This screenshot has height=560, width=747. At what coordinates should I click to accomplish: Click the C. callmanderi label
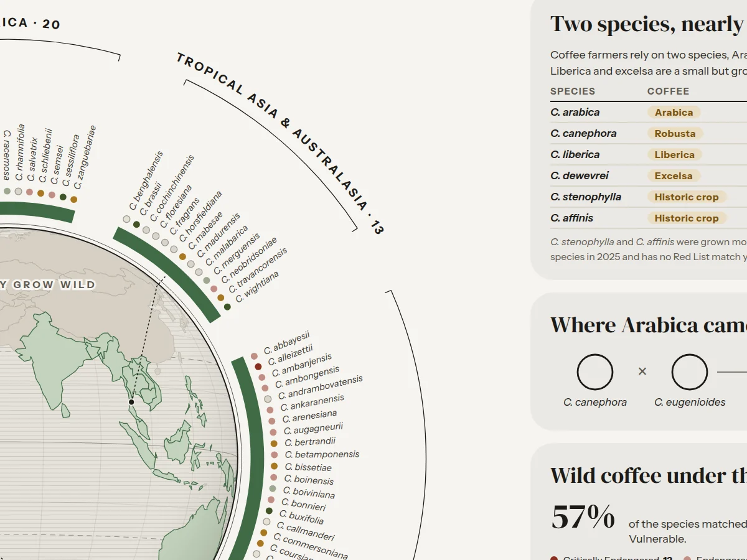[x=305, y=531]
